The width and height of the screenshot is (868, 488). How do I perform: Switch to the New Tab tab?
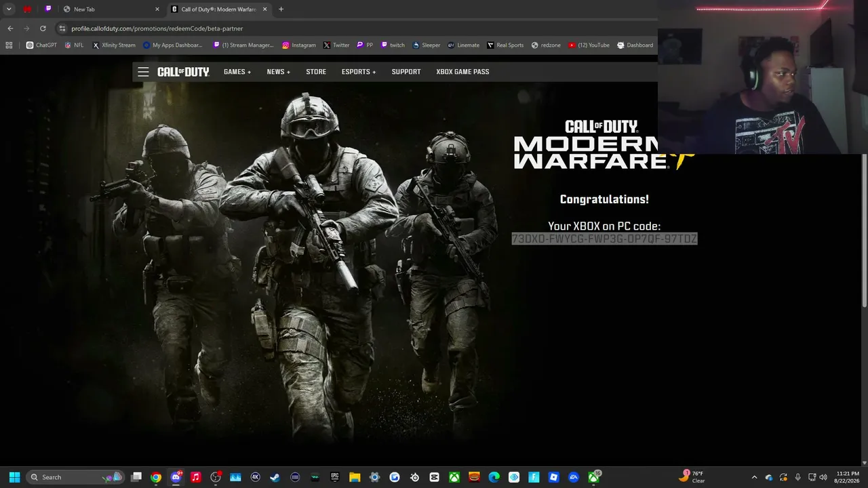coord(111,9)
